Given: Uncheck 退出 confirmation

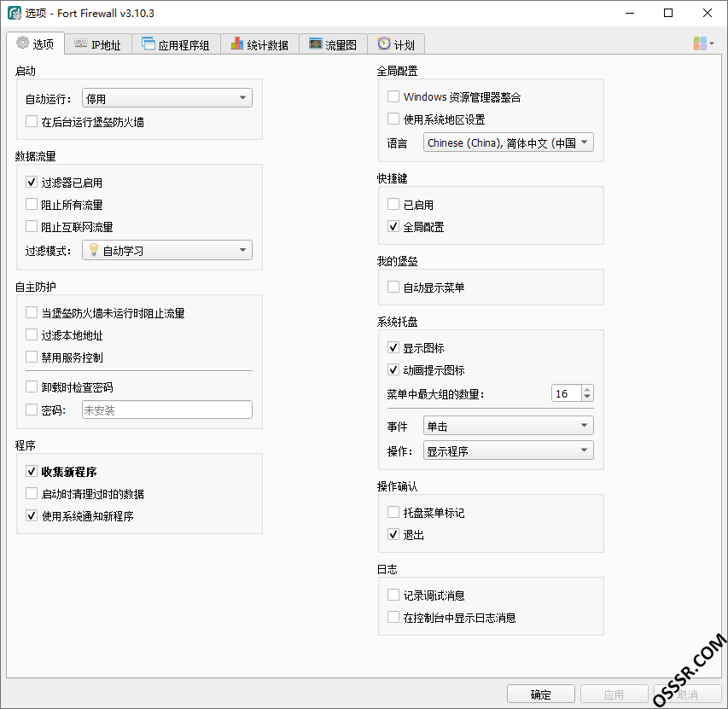Looking at the screenshot, I should point(393,535).
